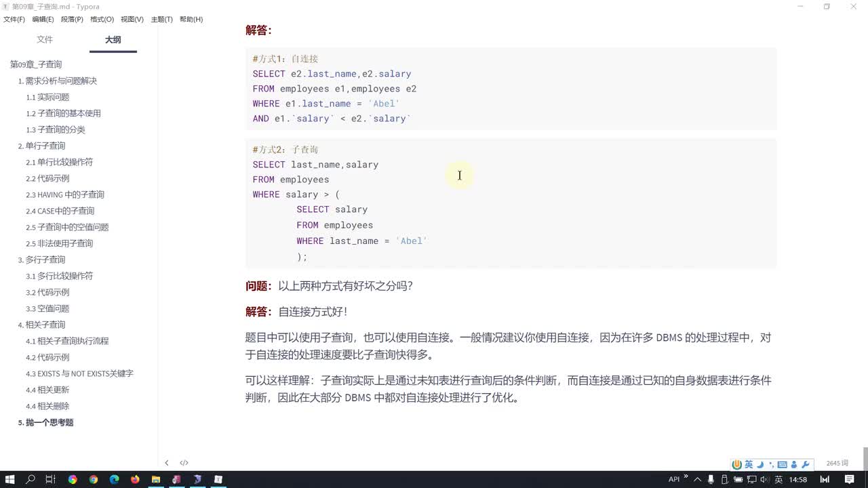Switch to 大纲 sidebar tab

tap(113, 40)
